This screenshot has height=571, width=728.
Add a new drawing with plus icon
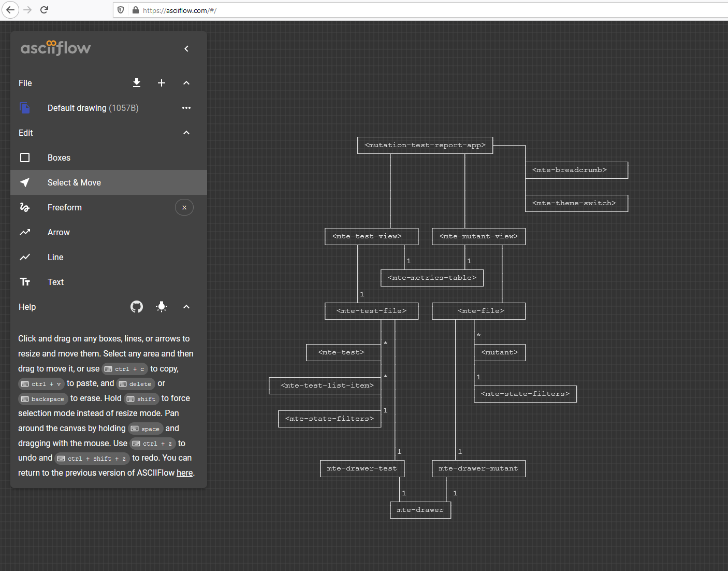(x=162, y=83)
